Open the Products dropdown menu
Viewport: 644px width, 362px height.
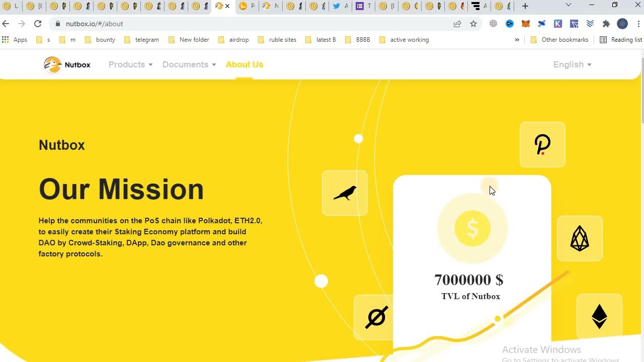point(130,64)
